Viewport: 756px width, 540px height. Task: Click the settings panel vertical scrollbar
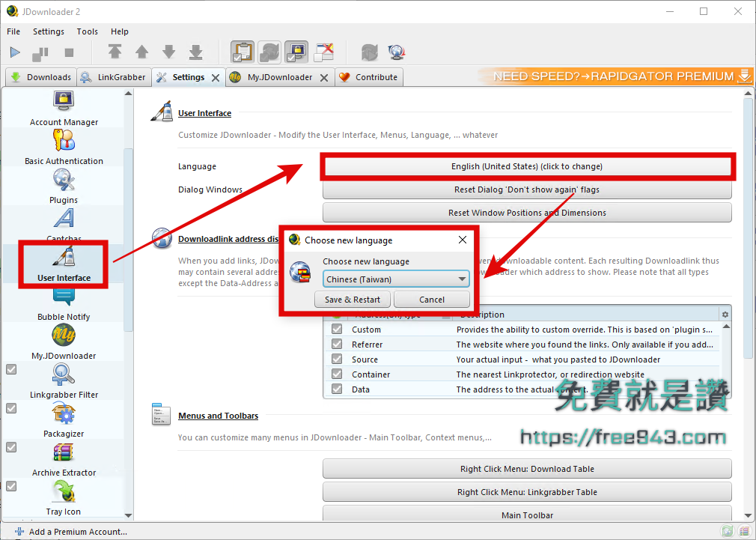pos(748,225)
